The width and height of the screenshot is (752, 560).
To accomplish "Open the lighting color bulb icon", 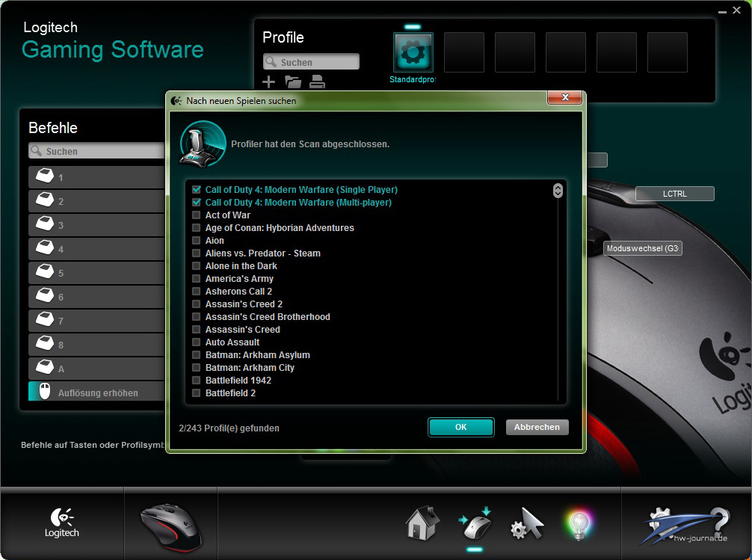I will coord(578,524).
